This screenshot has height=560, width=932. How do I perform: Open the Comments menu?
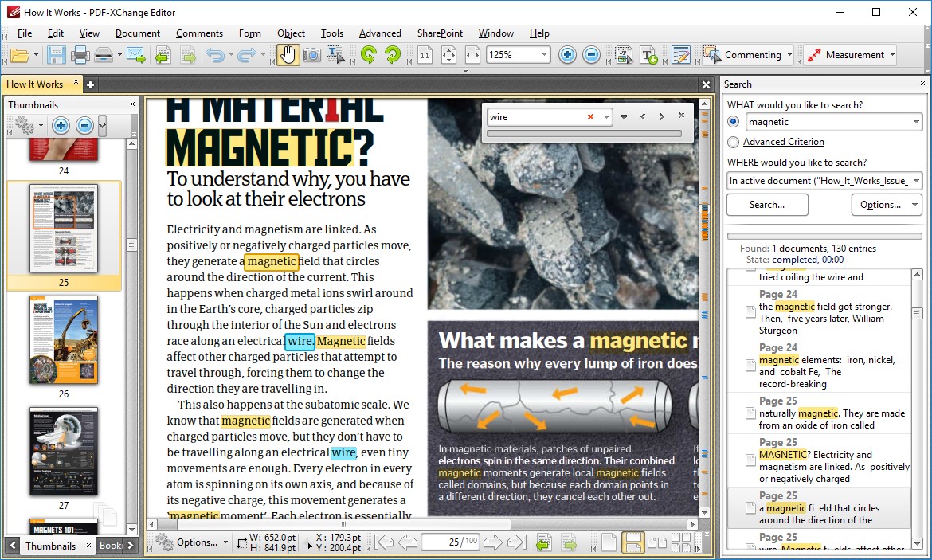point(200,33)
